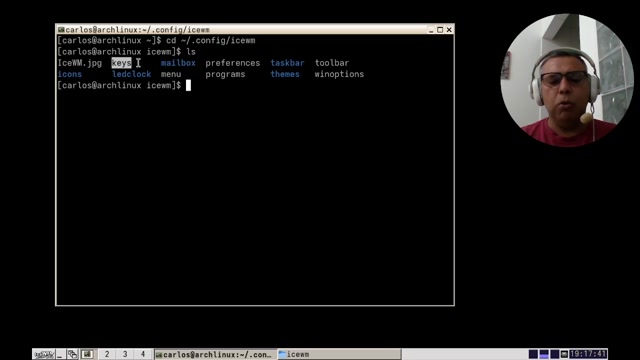Click 'programs' in the ls output
Image resolution: width=640 pixels, height=360 pixels.
tap(225, 74)
